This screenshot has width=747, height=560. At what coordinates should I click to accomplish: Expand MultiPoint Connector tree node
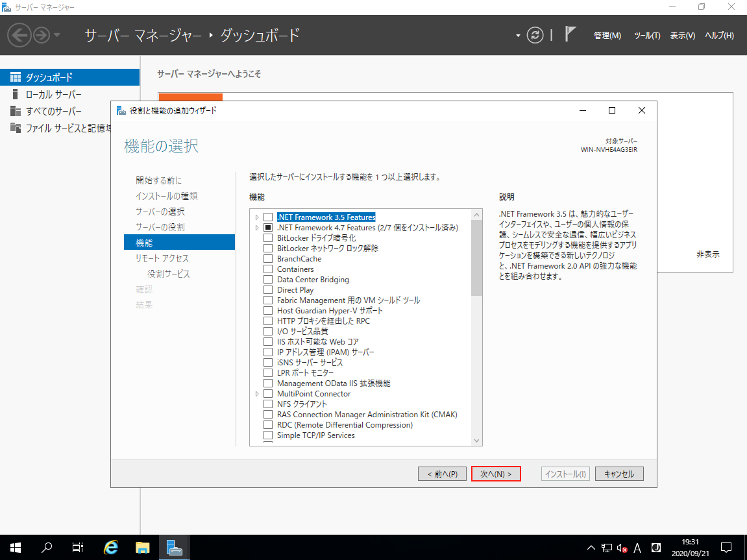(257, 394)
